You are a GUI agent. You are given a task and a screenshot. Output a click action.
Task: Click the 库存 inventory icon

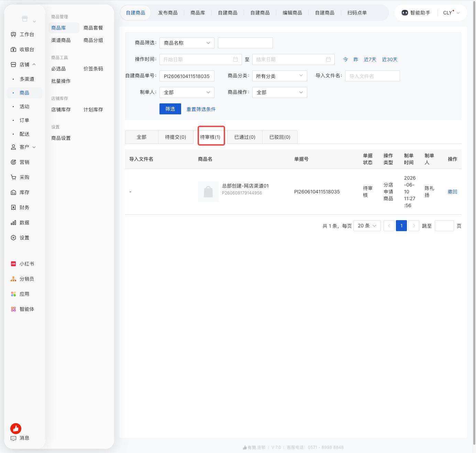pos(13,192)
